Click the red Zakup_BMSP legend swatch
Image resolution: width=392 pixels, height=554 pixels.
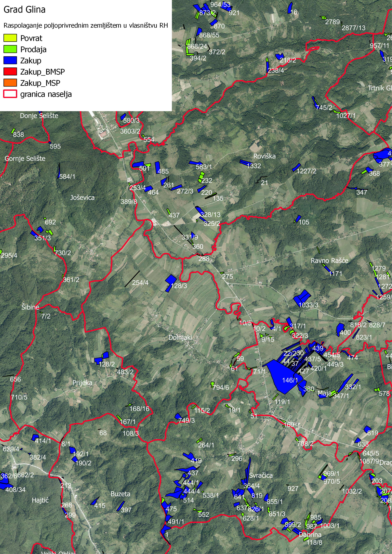pos(10,72)
